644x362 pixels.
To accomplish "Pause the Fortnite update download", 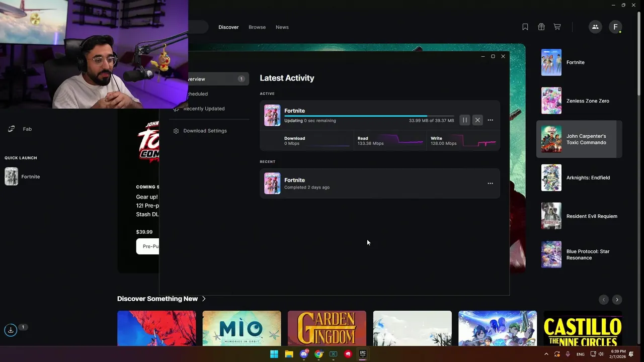I will click(464, 120).
